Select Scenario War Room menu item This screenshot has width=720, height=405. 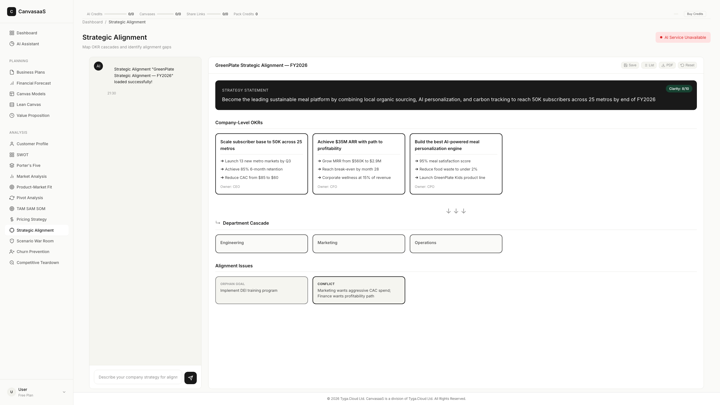[35, 241]
